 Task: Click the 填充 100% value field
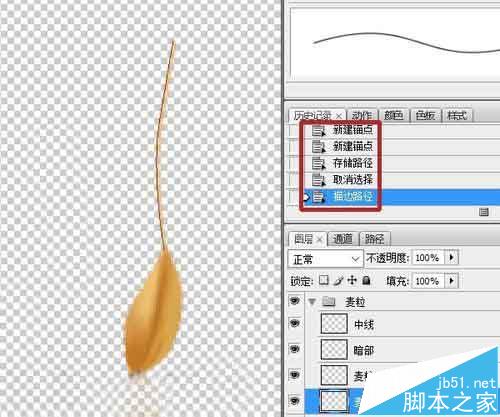click(x=428, y=281)
